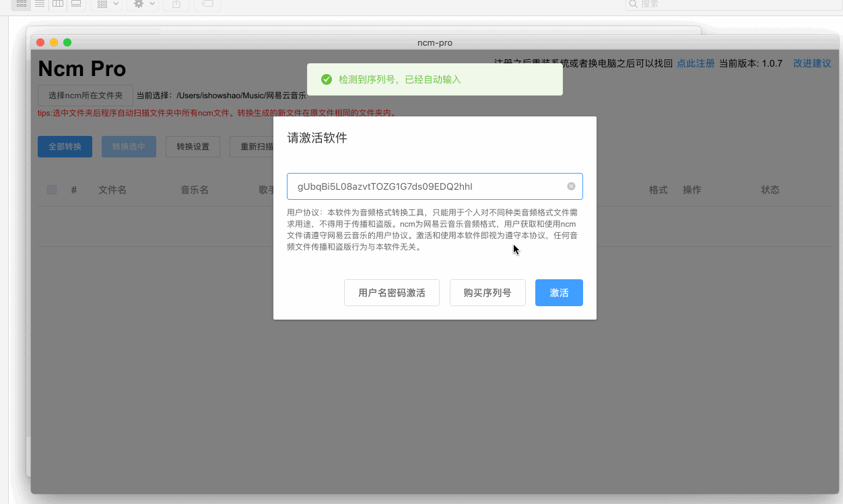The height and width of the screenshot is (504, 843).
Task: Click the 激活 button
Action: coord(559,293)
